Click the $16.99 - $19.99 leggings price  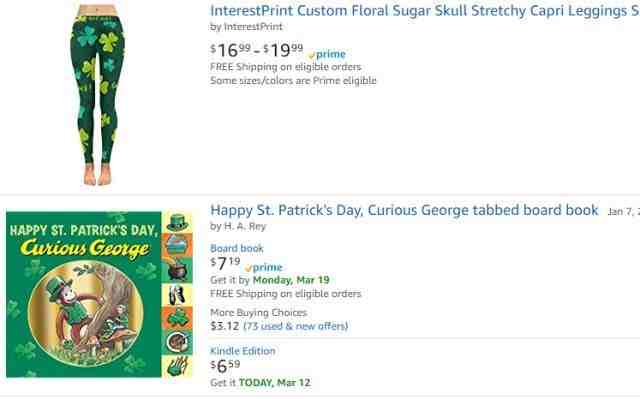coord(257,51)
